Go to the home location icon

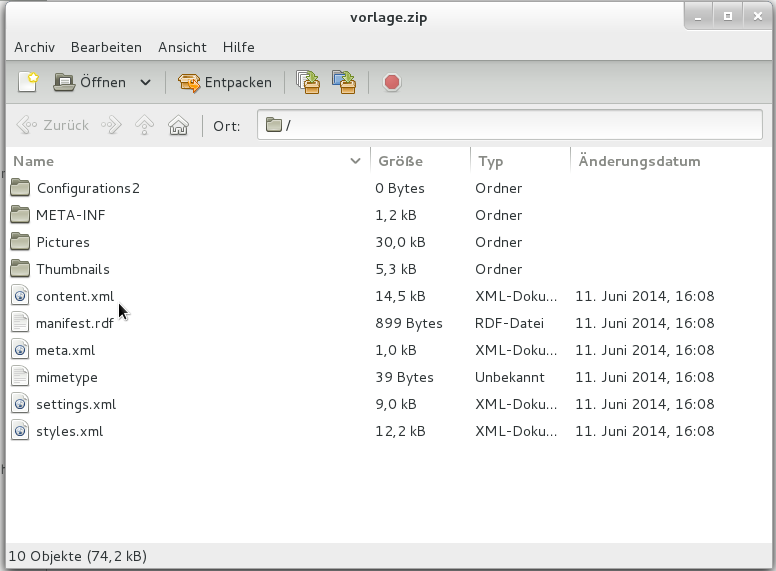(178, 125)
